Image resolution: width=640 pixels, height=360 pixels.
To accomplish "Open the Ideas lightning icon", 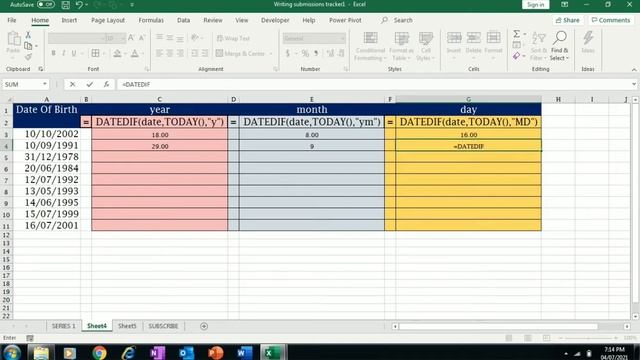I will pyautogui.click(x=588, y=38).
